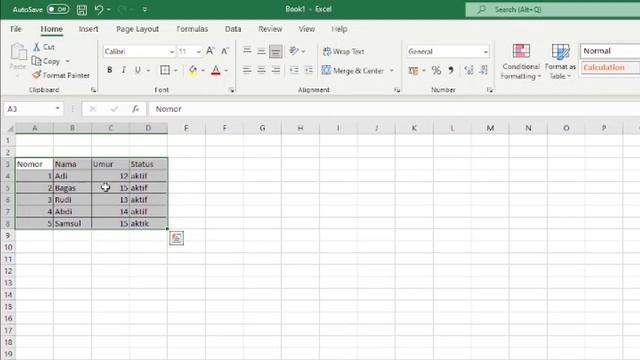Click the Increase Indent icon
Viewport: 640px width, 360px height.
(309, 70)
